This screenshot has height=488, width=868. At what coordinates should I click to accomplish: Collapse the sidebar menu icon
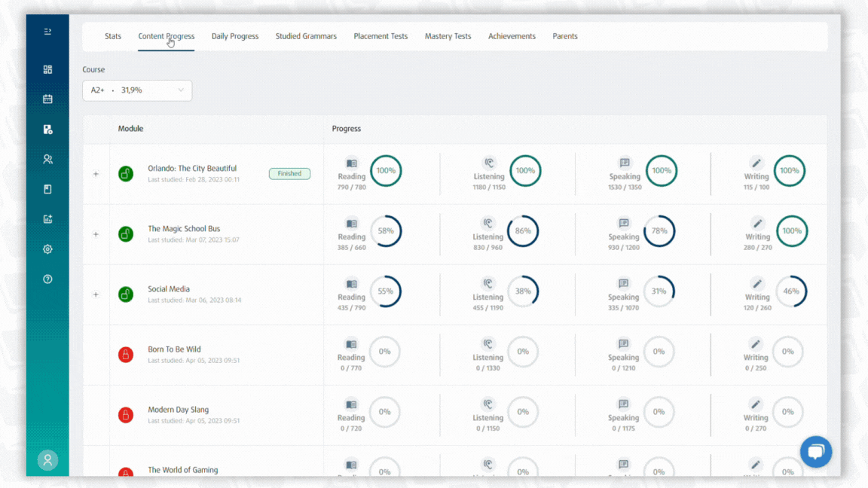[47, 32]
